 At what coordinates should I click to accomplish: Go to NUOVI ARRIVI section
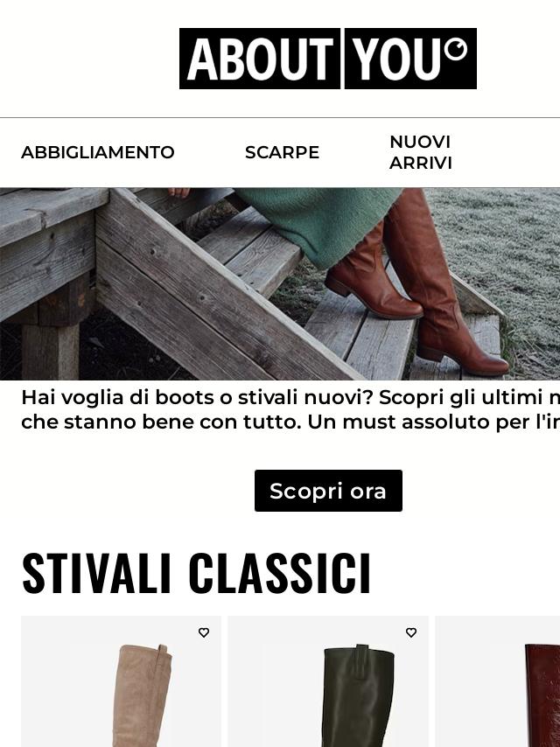420,152
